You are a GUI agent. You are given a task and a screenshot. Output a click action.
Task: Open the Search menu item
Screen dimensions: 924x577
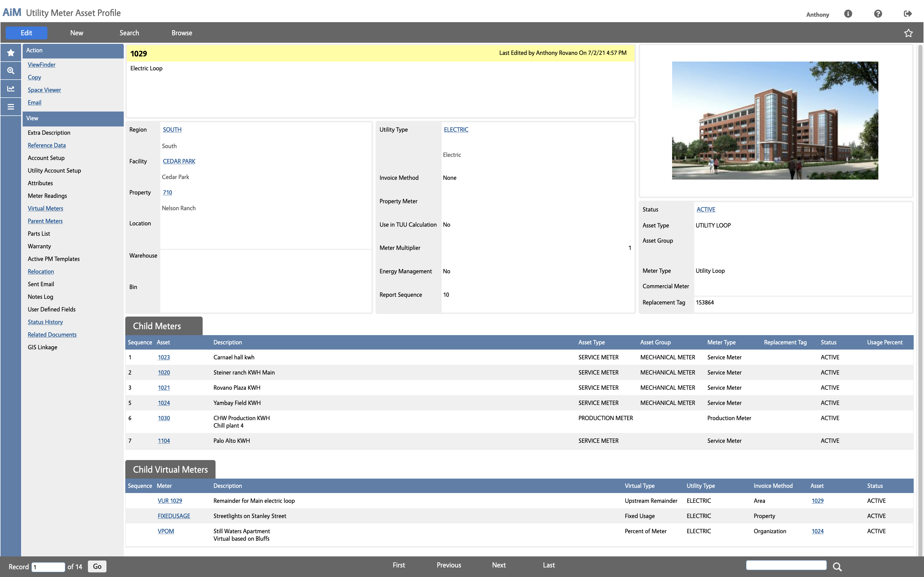point(129,33)
